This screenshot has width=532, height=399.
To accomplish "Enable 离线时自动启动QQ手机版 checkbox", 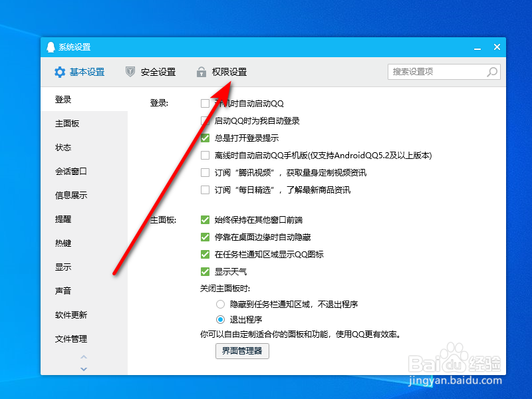I will (205, 156).
